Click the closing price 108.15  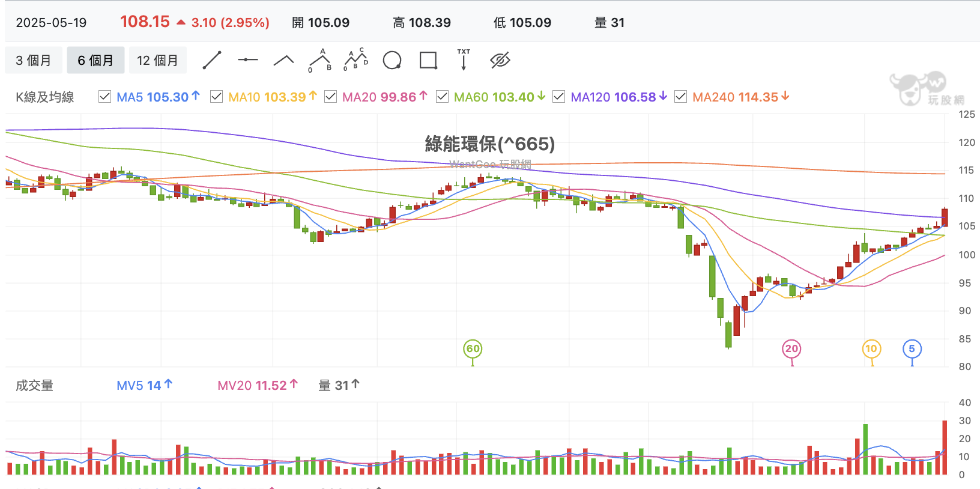[x=145, y=22]
